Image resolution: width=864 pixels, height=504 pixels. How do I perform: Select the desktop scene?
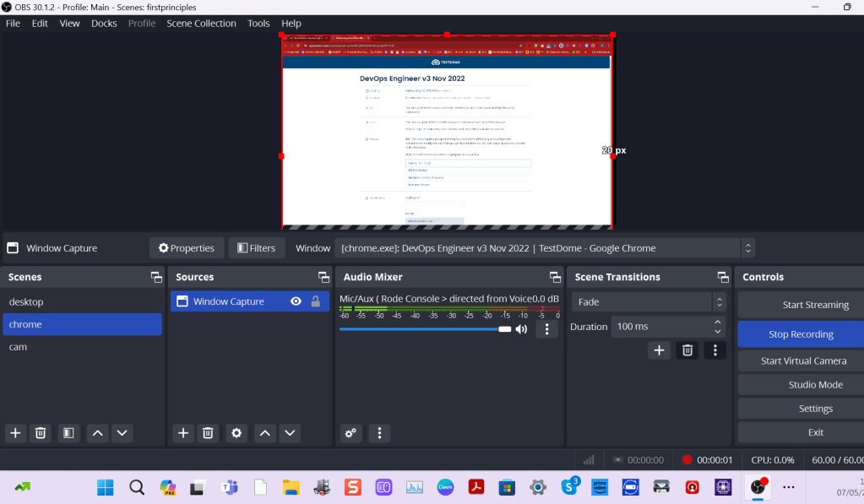click(82, 302)
